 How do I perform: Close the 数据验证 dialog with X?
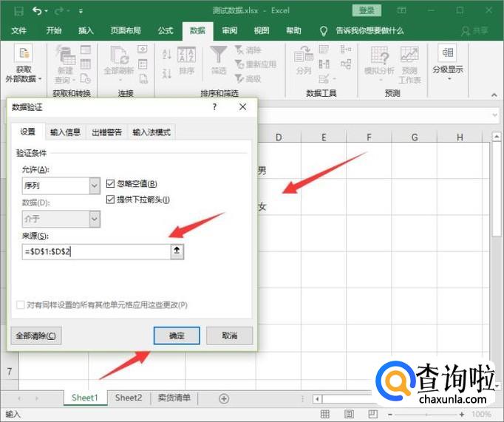click(243, 107)
